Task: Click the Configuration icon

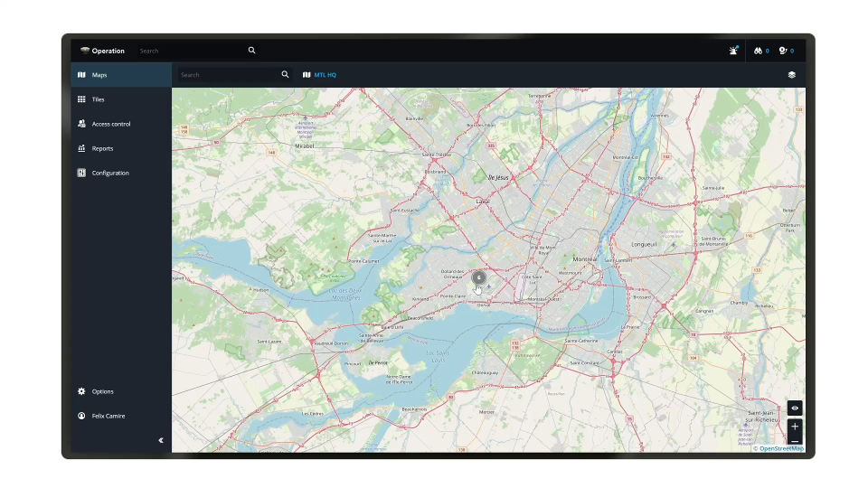Action: pos(81,173)
